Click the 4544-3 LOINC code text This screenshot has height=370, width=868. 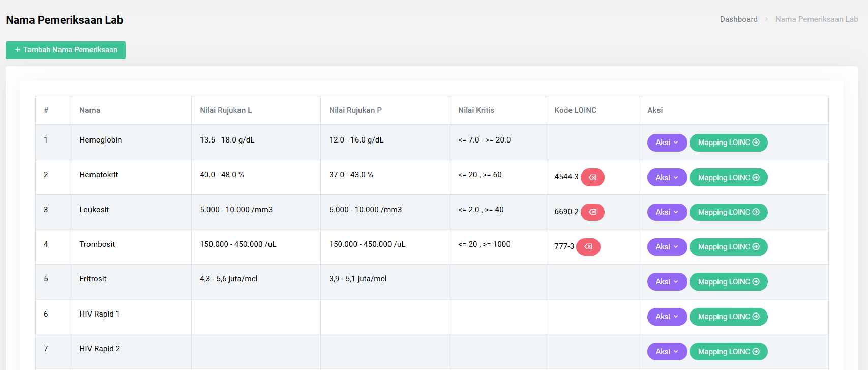pyautogui.click(x=566, y=177)
